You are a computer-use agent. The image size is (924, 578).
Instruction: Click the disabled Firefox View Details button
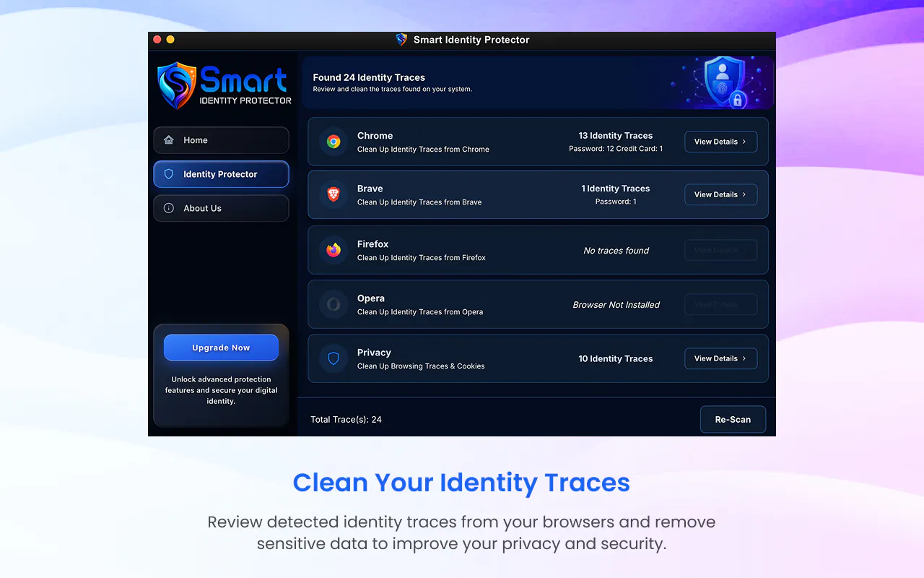coord(720,250)
